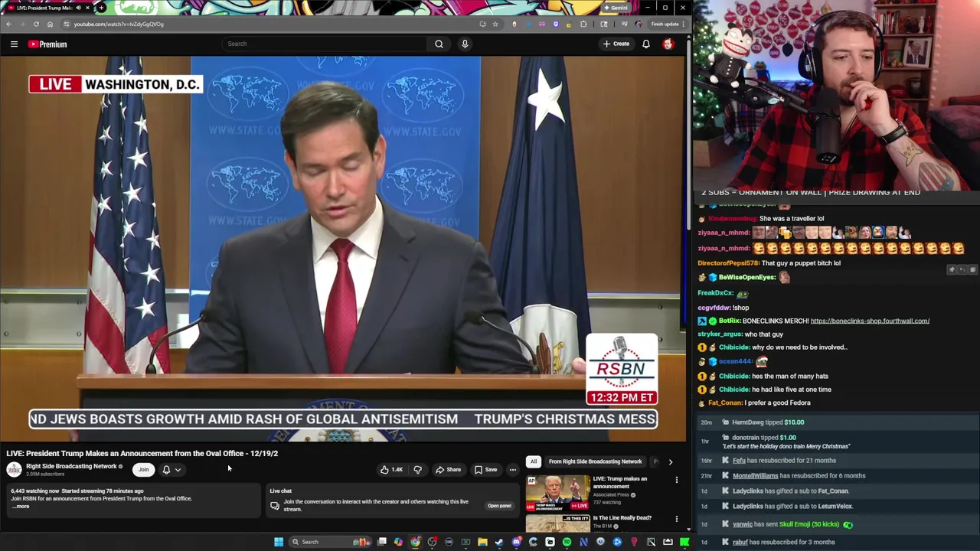Click into the YouTube search field
This screenshot has height=551, width=980.
(323, 44)
